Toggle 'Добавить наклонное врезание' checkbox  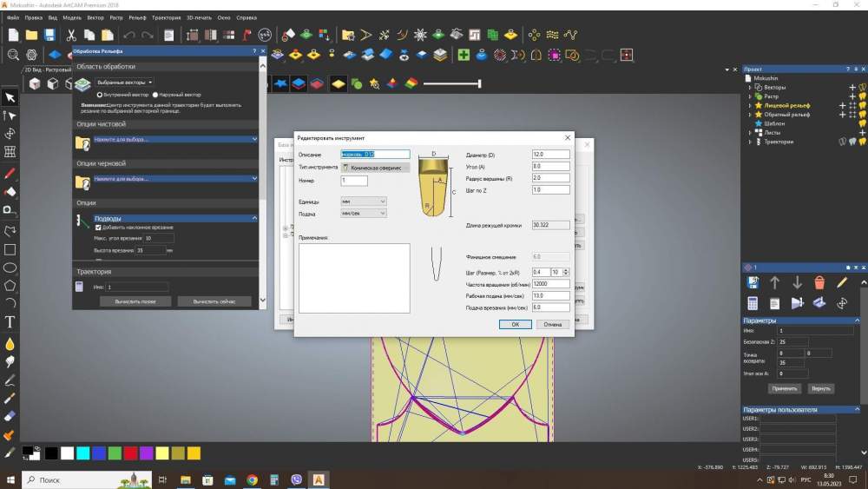click(98, 228)
